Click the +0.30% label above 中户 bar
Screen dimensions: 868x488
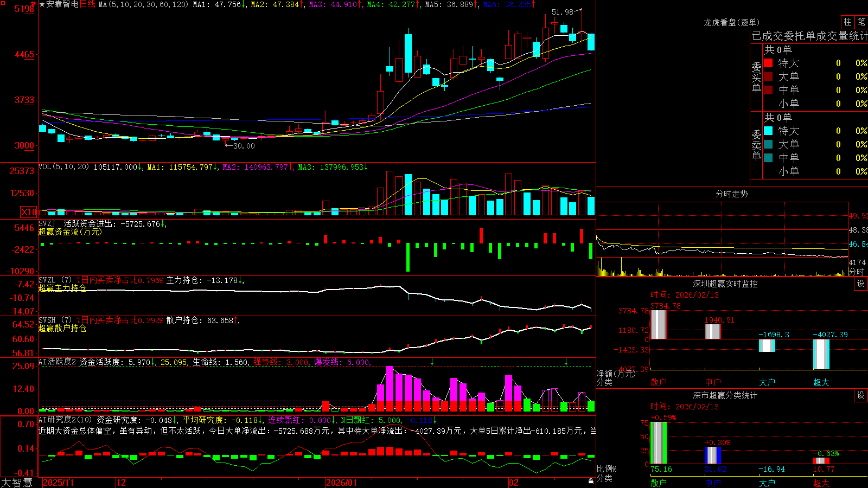[718, 443]
